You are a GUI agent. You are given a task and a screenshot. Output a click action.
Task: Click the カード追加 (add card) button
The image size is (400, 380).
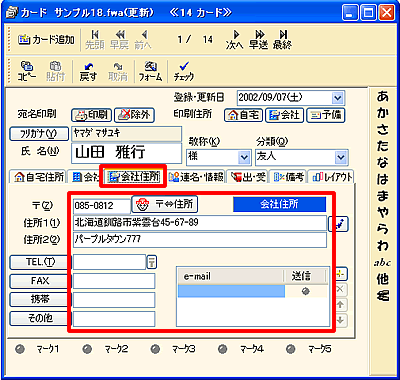pyautogui.click(x=46, y=40)
